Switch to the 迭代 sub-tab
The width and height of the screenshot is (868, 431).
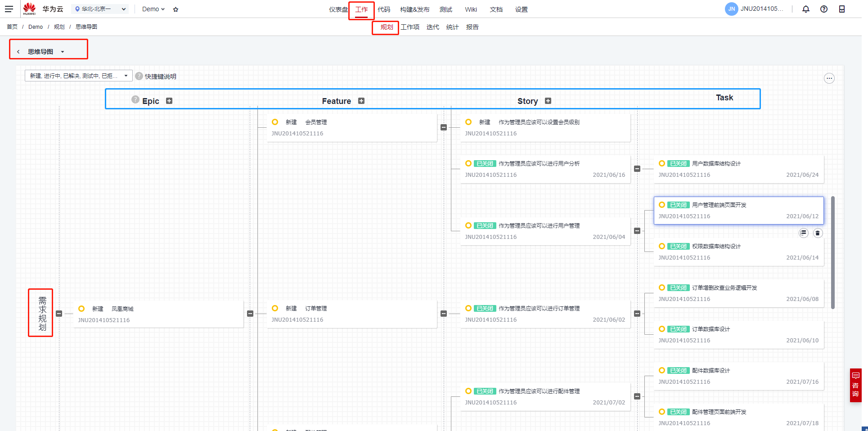(433, 27)
